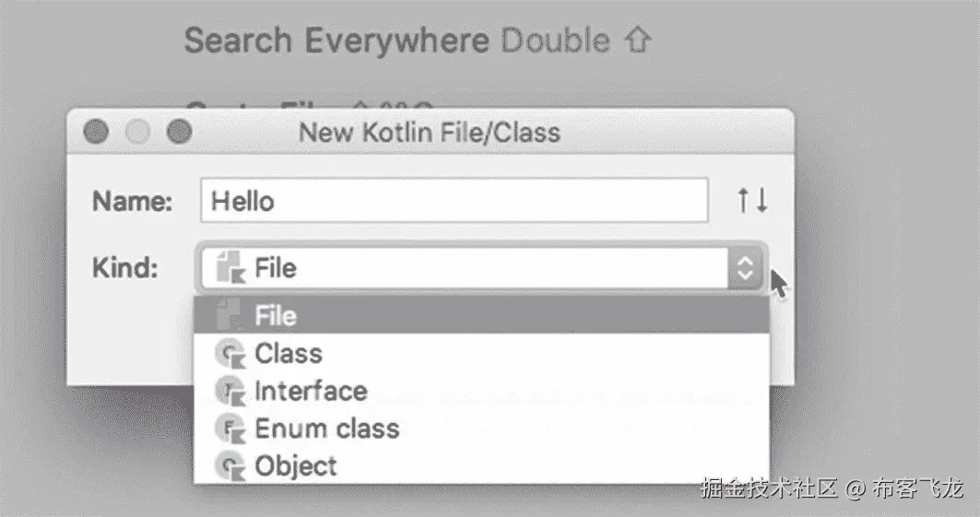Click the dialog's zoom window button
Viewport: 980px width, 517px height.
[x=179, y=133]
